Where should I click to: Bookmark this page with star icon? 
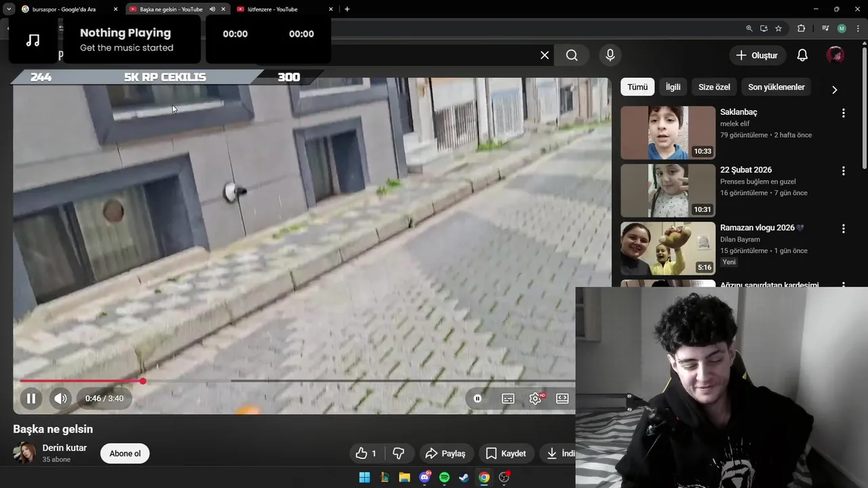(x=778, y=28)
